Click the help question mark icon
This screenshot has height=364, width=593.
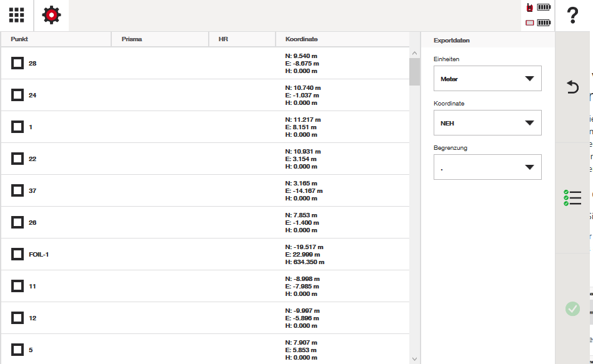[x=572, y=16]
